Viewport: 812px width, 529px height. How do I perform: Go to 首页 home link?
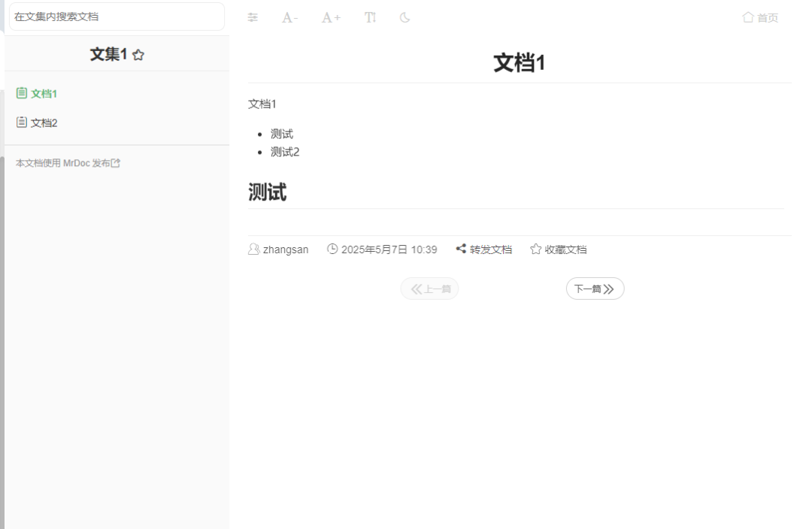point(760,17)
